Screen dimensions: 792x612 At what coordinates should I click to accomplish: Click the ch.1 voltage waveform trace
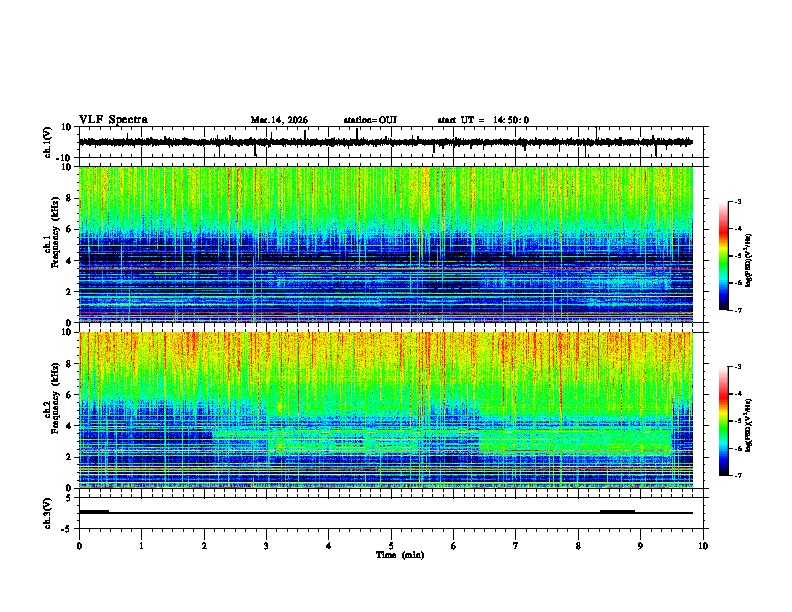coord(385,142)
